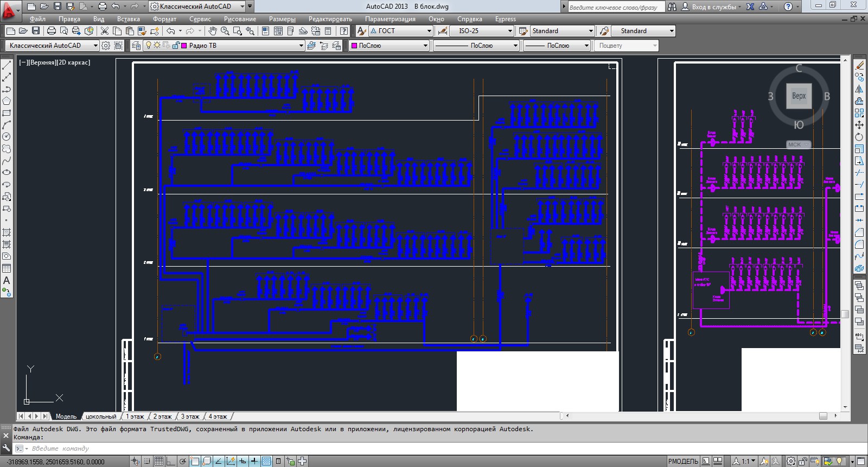Open the lineweight ПоСлою dropdown
The image size is (868, 467).
[x=557, y=46]
